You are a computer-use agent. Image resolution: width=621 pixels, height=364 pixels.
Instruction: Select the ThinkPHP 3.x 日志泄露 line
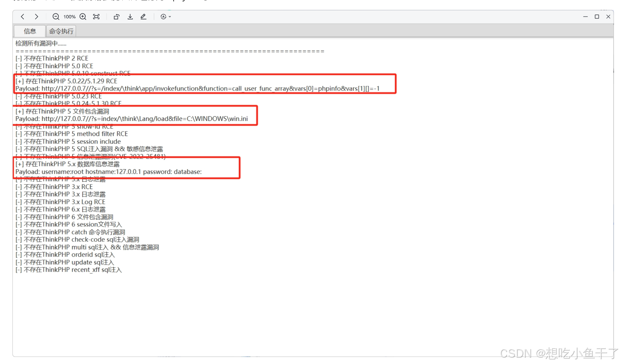[60, 194]
